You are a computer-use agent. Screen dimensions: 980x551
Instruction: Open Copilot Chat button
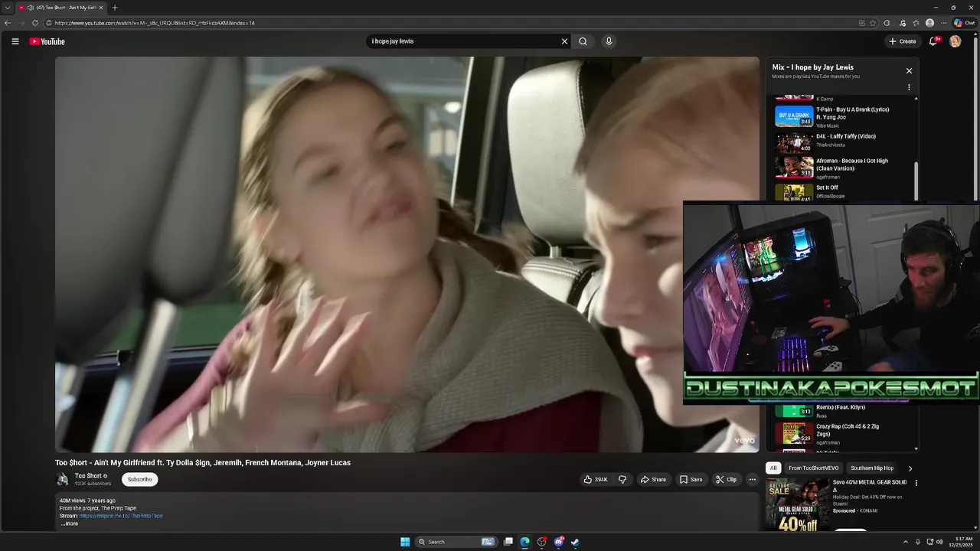point(964,23)
